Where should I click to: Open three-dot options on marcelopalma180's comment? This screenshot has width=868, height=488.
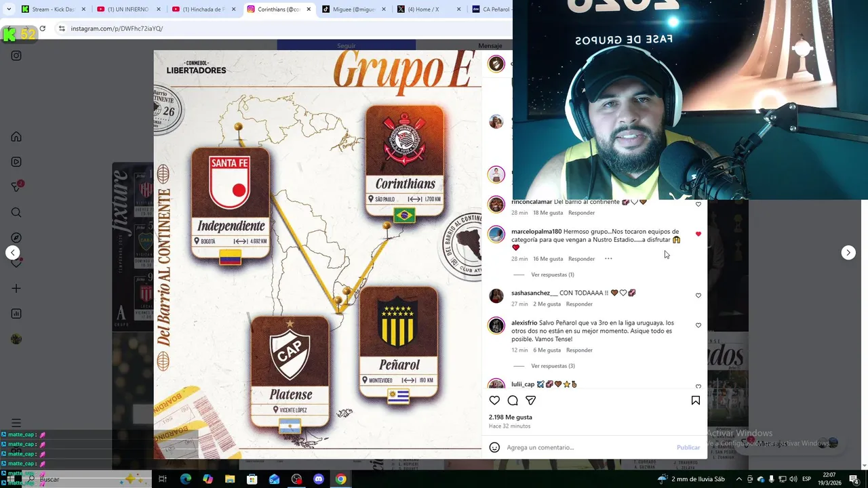608,259
